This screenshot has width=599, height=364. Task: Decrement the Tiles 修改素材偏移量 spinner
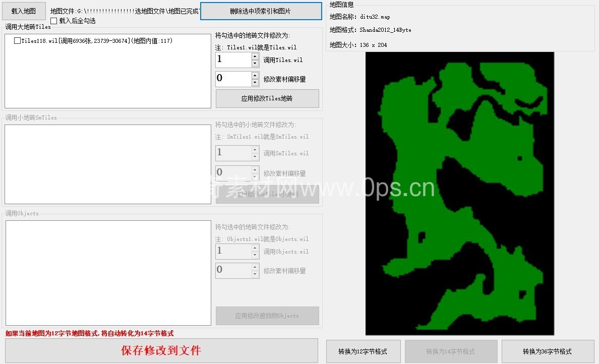tap(255, 83)
